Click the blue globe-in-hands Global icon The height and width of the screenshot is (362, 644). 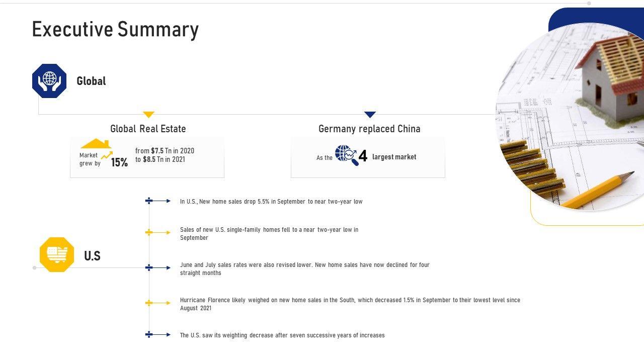(x=49, y=81)
